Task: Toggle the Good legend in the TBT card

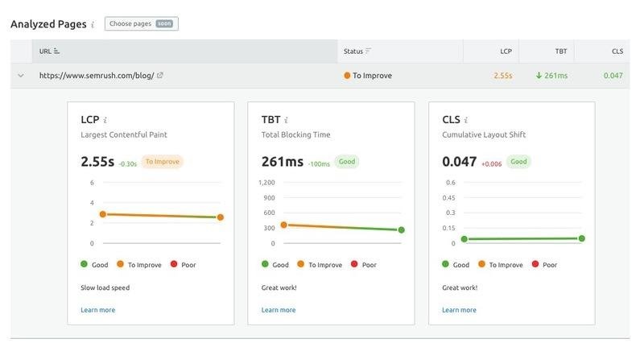Action: pyautogui.click(x=275, y=265)
